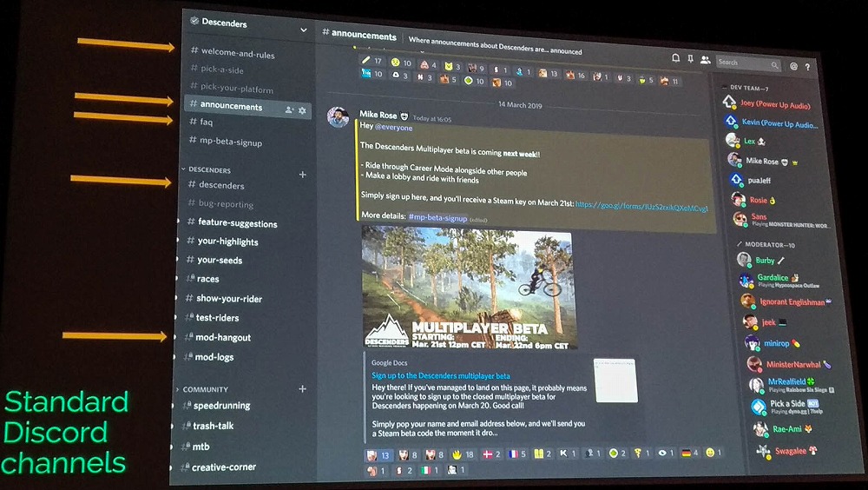
Task: Toggle the eye reaction with 1
Action: point(666,453)
